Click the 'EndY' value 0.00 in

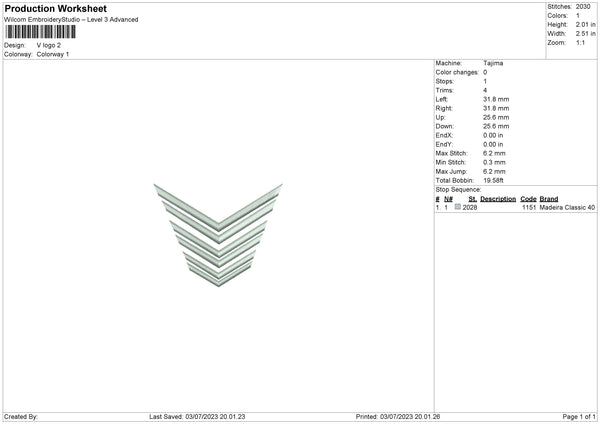(493, 144)
